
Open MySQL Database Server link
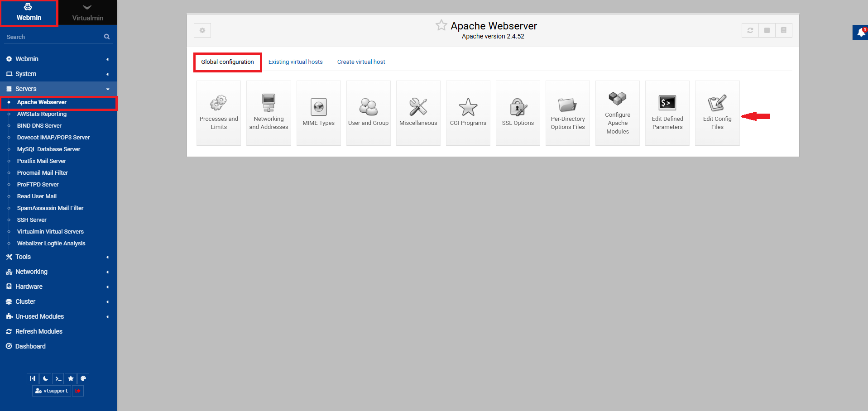48,149
